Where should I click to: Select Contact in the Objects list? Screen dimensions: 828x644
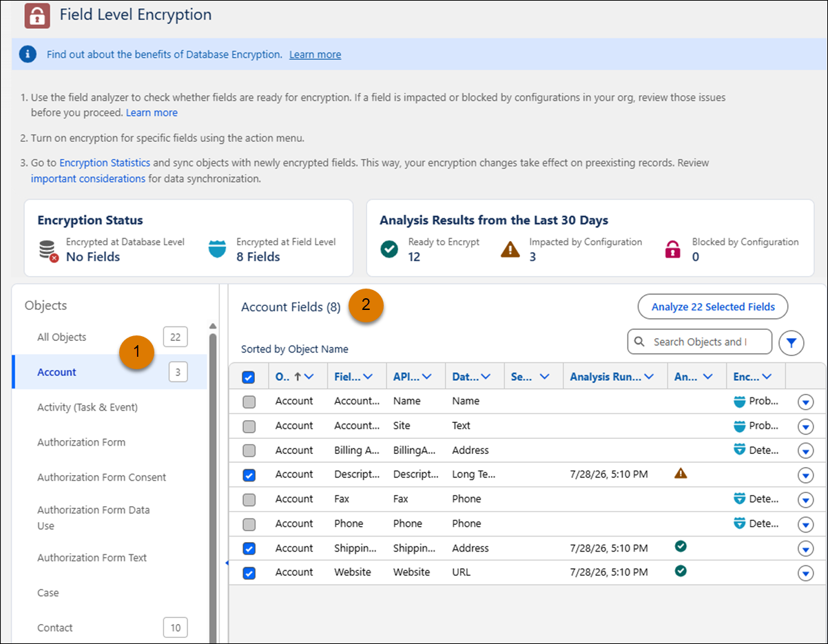coord(110,627)
